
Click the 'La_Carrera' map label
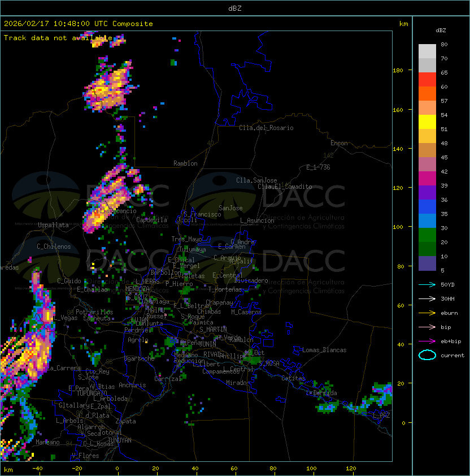pyautogui.click(x=64, y=368)
